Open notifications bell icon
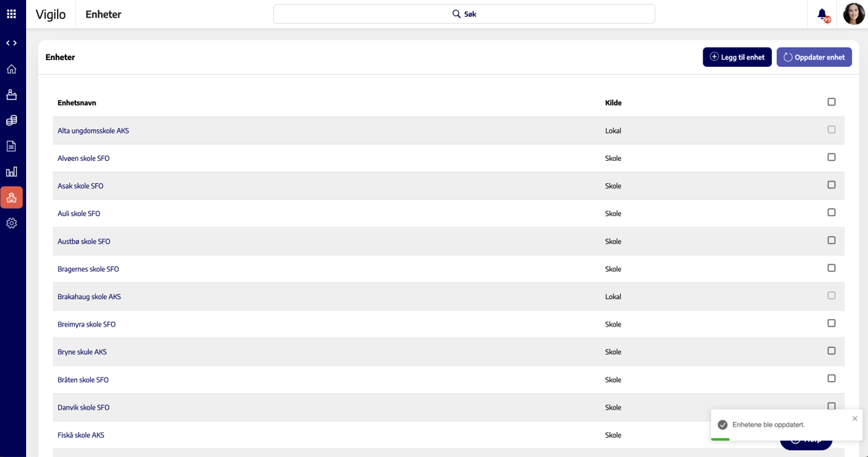 [x=822, y=14]
